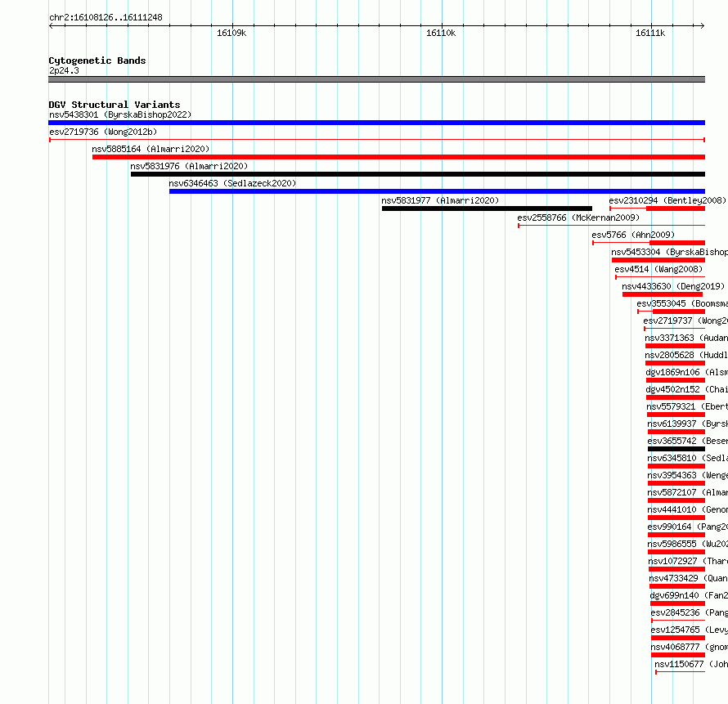Click the right arrow end of ruler
The width and height of the screenshot is (728, 704).
point(703,25)
